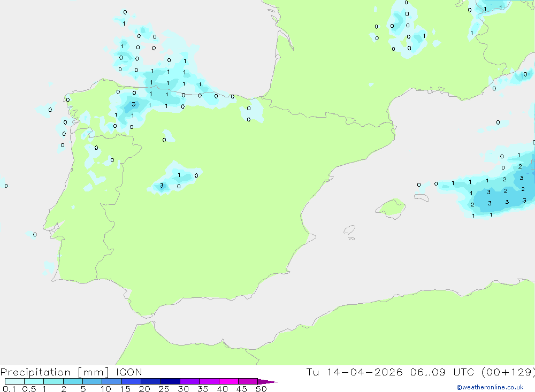Image resolution: width=535 pixels, height=392 pixels.
Task: Click the legend tick label "25"
Action: 164,389
